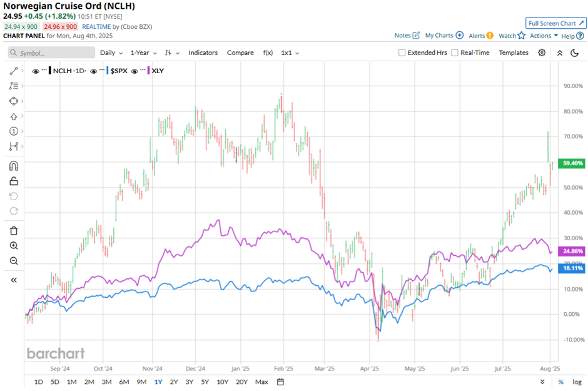Enable Extended Hrs checkbox
Screen dimensions: 588x391
pos(402,53)
